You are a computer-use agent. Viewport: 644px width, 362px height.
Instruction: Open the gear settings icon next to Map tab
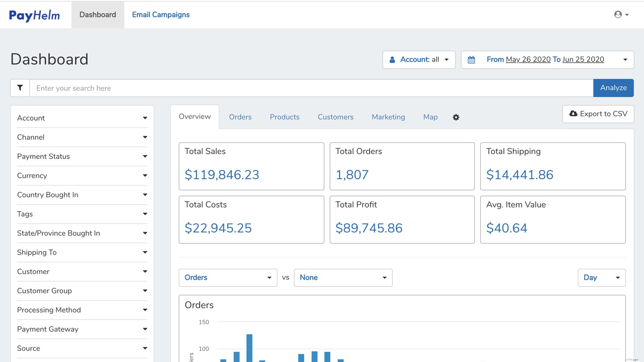pyautogui.click(x=456, y=117)
